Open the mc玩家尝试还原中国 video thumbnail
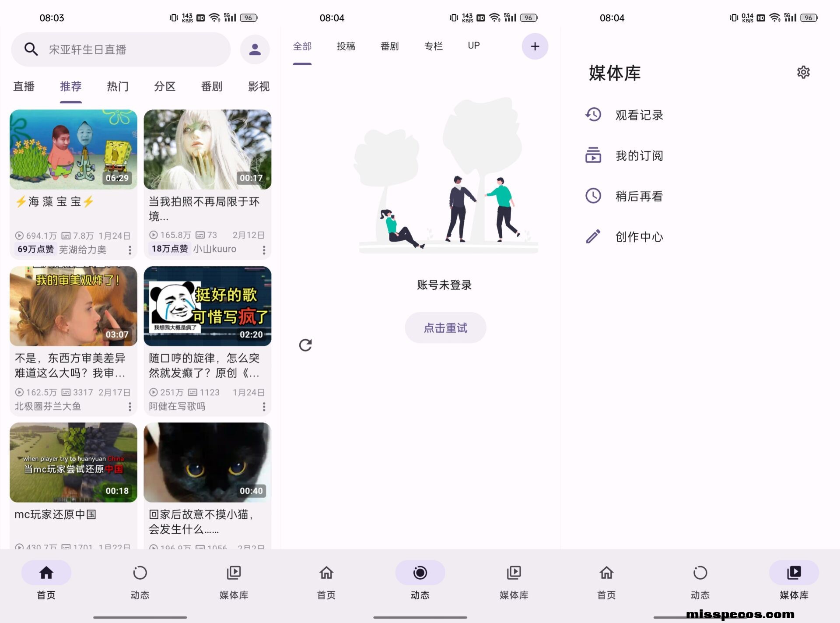This screenshot has height=623, width=840. [73, 462]
